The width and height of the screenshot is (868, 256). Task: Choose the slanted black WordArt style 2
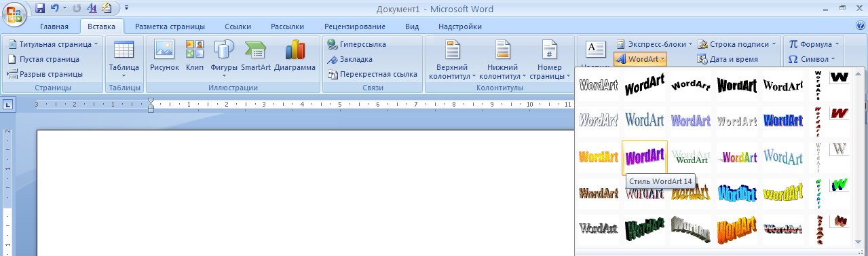point(645,86)
